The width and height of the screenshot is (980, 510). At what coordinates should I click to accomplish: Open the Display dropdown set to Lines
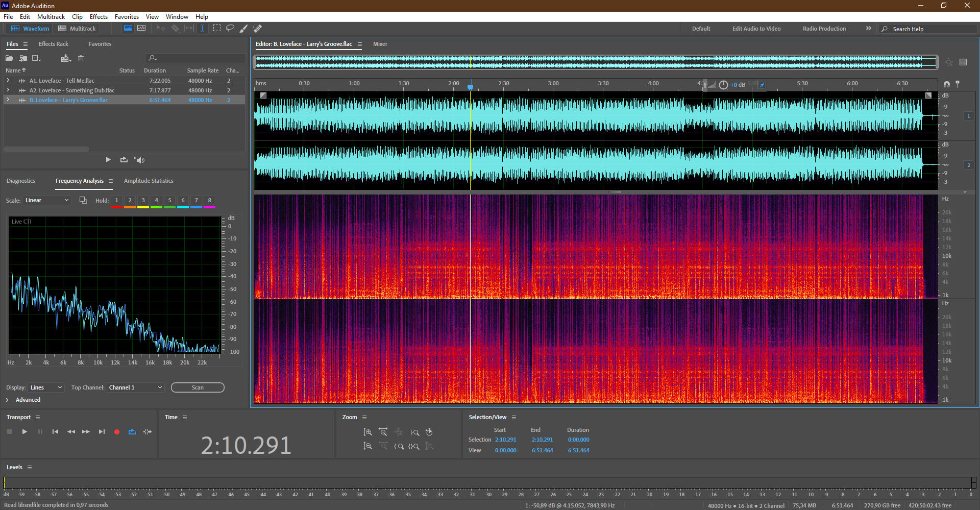[46, 387]
